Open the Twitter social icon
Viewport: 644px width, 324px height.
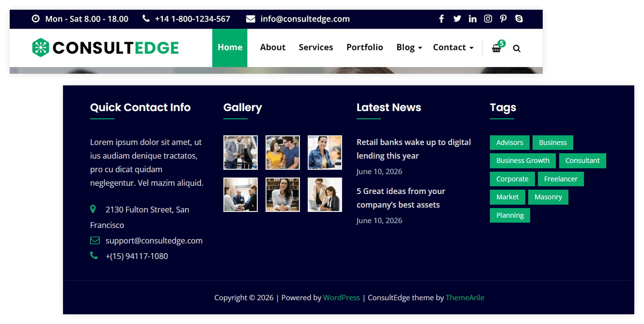click(x=457, y=19)
